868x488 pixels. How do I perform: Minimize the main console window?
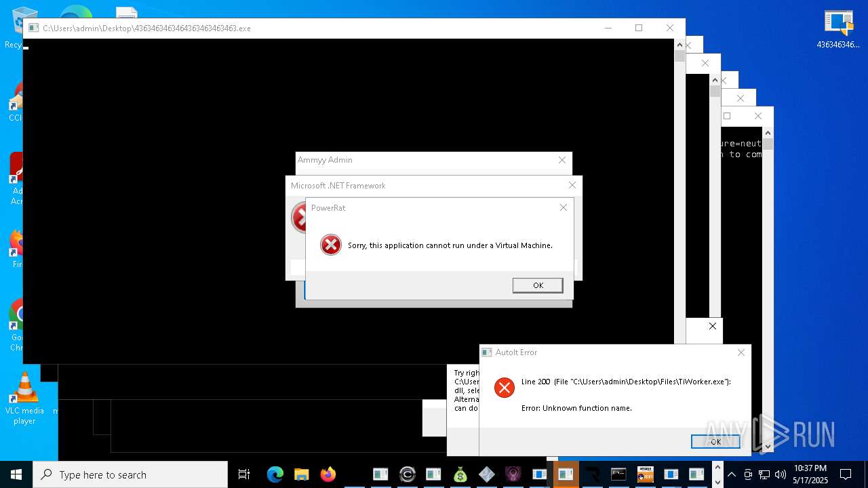[x=608, y=28]
